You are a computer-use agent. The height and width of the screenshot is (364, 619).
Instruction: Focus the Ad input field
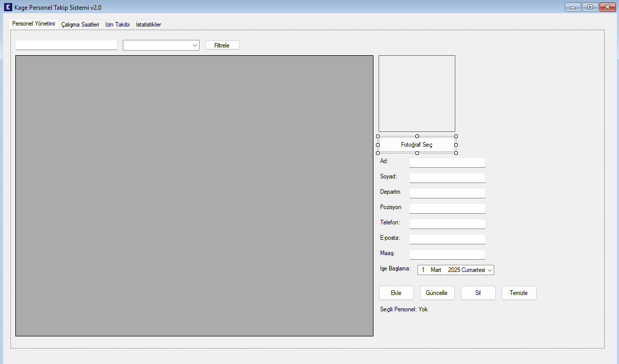pos(448,163)
